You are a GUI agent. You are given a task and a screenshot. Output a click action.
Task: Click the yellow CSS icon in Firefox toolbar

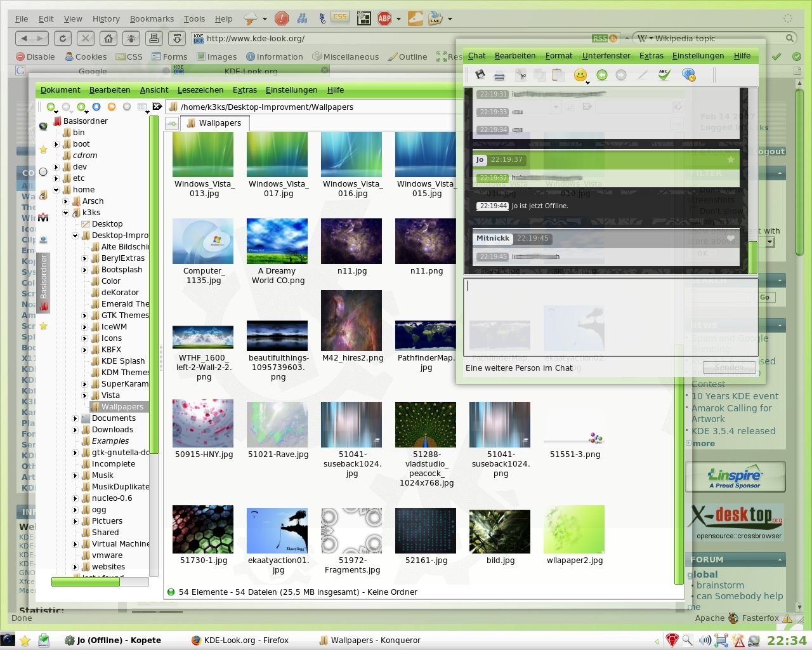click(340, 18)
